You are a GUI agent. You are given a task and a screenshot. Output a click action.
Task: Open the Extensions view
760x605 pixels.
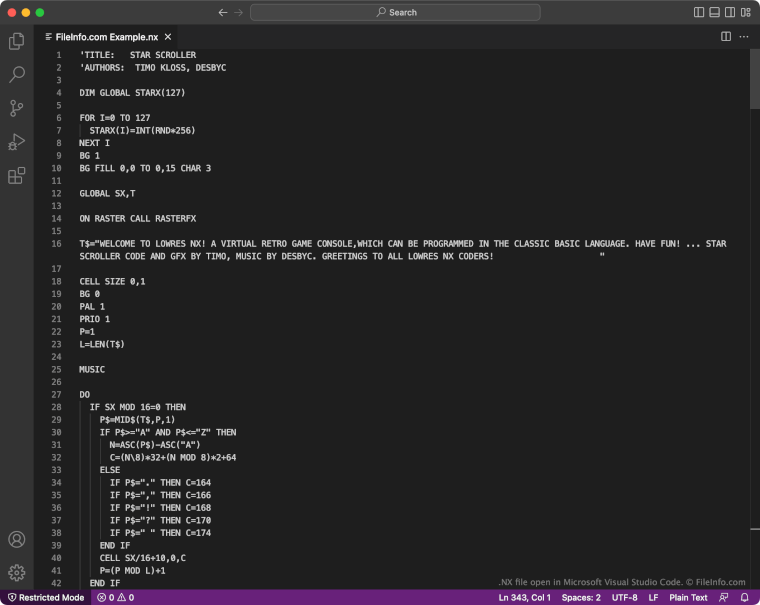[16, 175]
